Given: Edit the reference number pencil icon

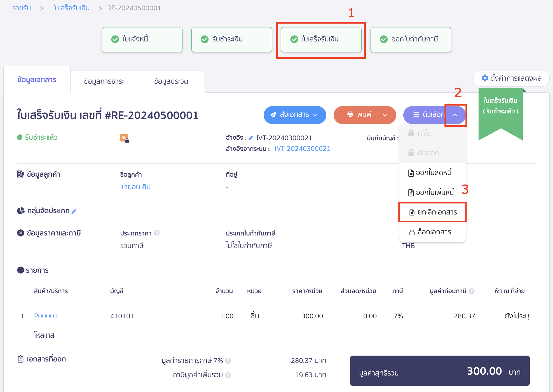Looking at the screenshot, I should [x=251, y=138].
